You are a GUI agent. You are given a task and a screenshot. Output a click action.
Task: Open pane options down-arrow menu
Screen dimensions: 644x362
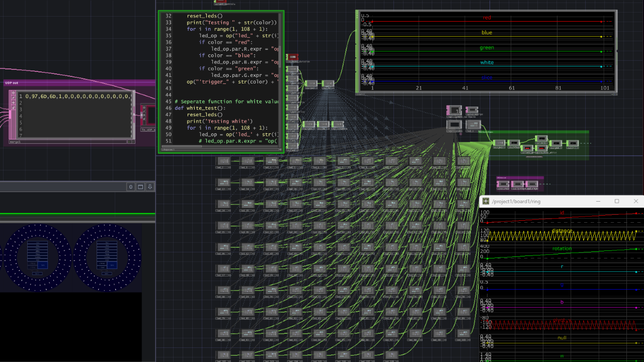[150, 187]
